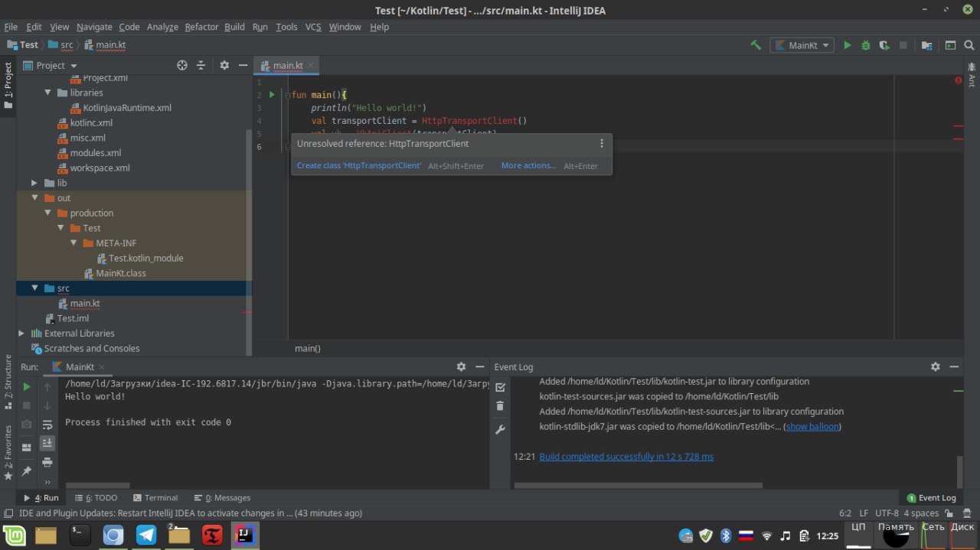
Task: Toggle the Favorites side tool window
Action: 8,452
